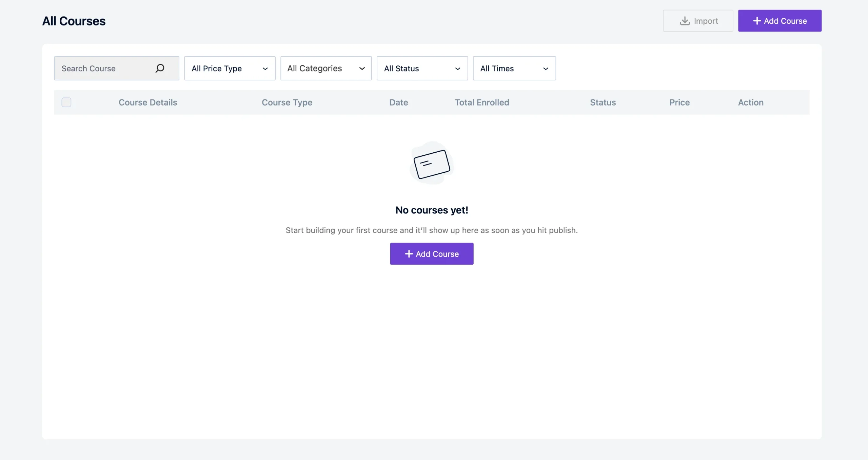
Task: Click the top-right Add Course button
Action: point(780,21)
